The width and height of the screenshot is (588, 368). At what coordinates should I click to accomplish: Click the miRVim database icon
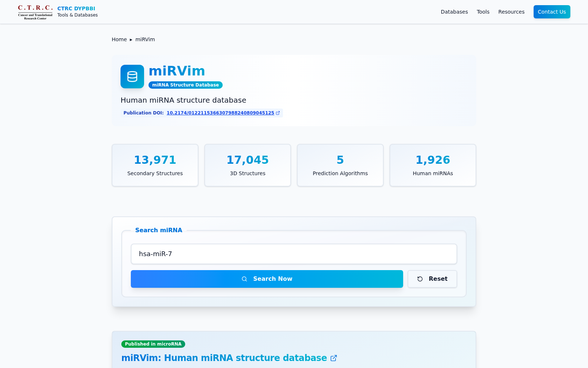(132, 77)
